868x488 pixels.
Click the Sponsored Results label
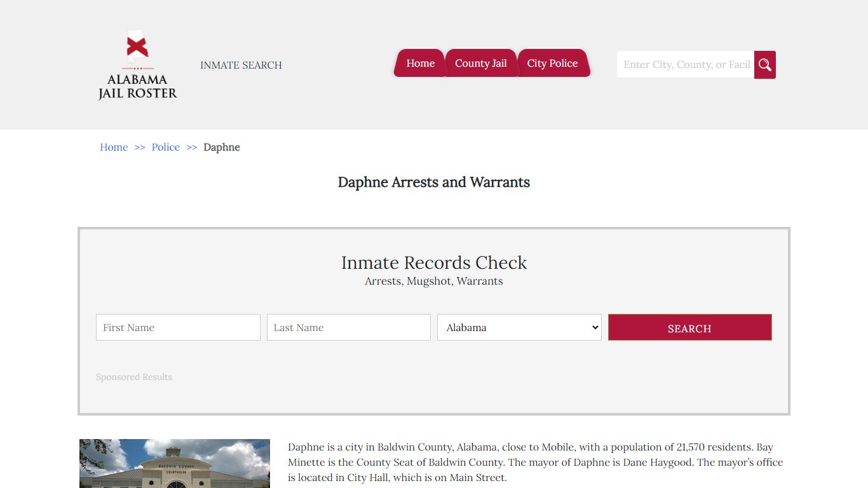[x=134, y=377]
